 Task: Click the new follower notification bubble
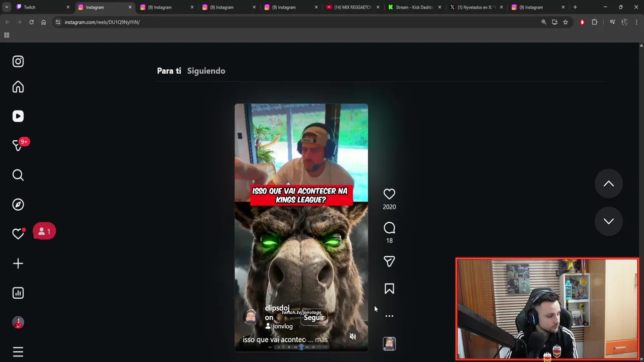tap(44, 231)
